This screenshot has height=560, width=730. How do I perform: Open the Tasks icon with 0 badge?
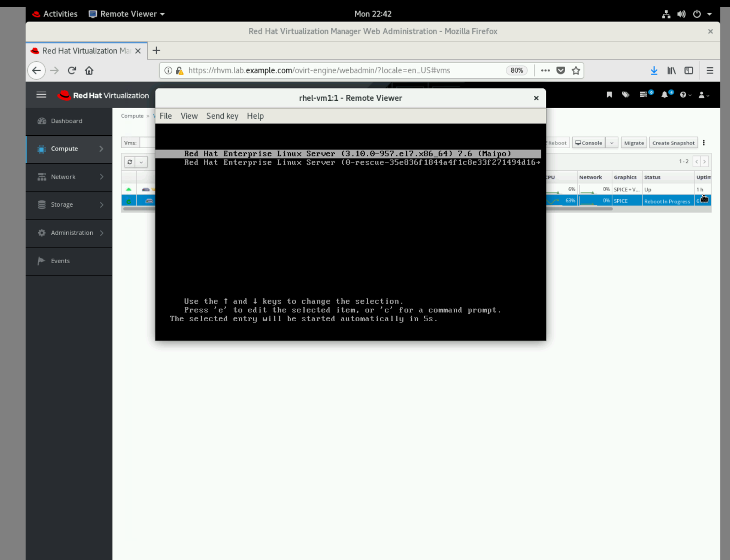(x=646, y=94)
